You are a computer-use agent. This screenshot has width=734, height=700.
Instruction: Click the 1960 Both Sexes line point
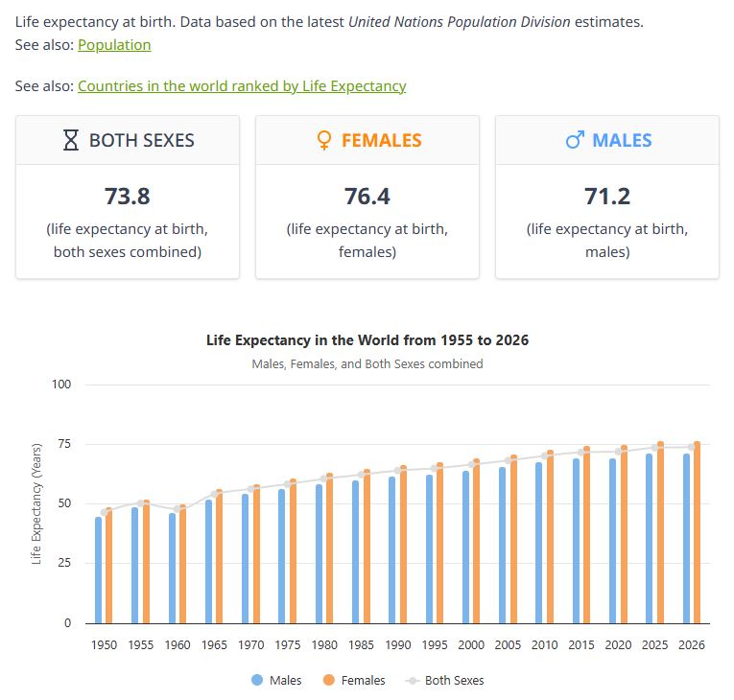click(x=178, y=508)
